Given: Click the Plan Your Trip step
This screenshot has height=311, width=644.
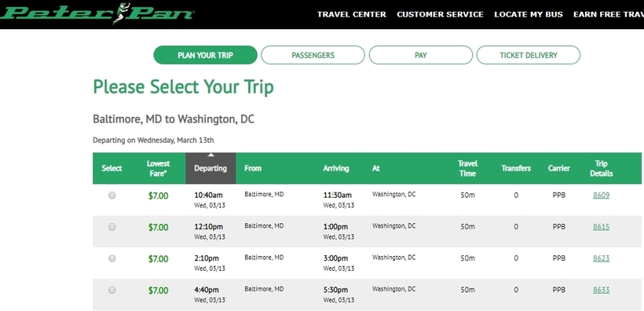Looking at the screenshot, I should pyautogui.click(x=205, y=55).
